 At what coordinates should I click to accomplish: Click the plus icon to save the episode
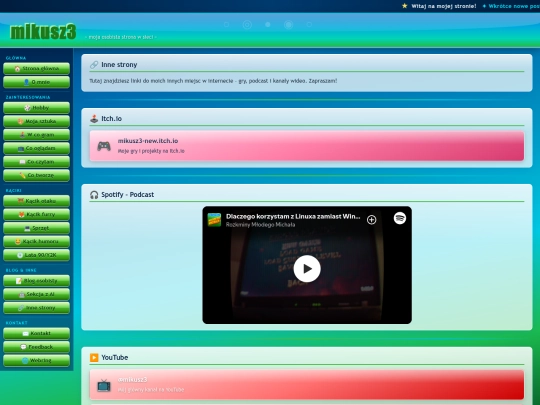(x=371, y=220)
